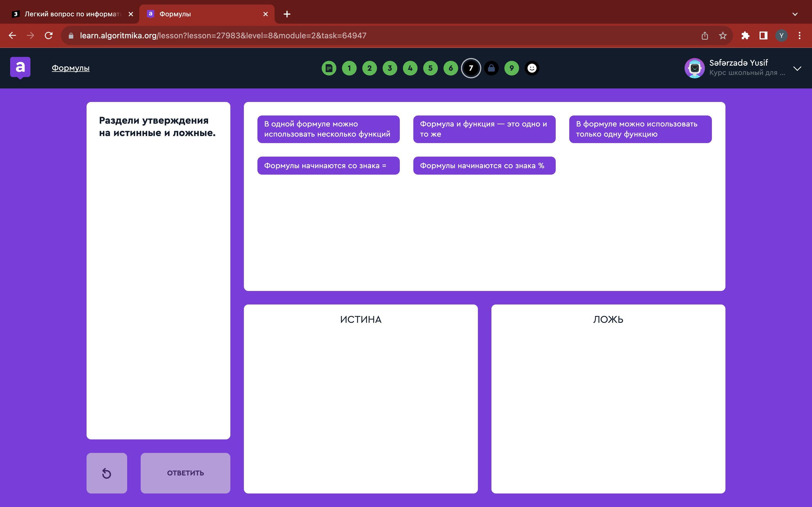Switch to 'Легкий вопрос по информатике' tab
Image resolution: width=812 pixels, height=507 pixels.
click(72, 14)
